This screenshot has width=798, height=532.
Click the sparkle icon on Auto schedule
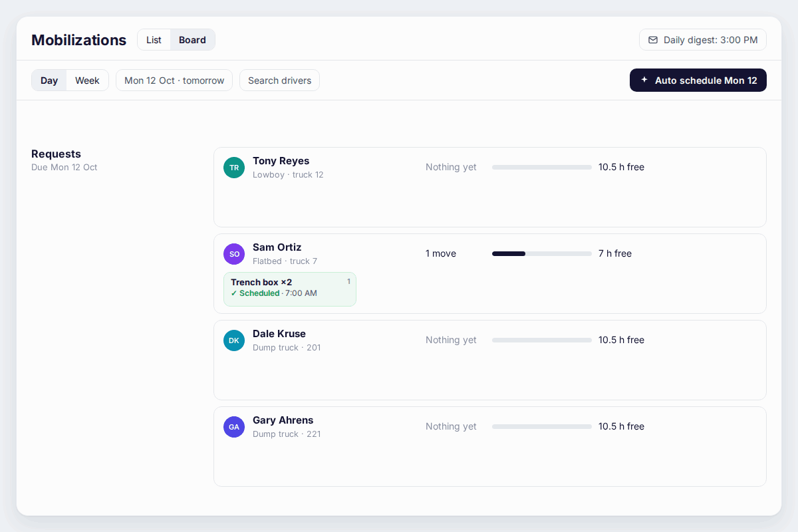[644, 80]
